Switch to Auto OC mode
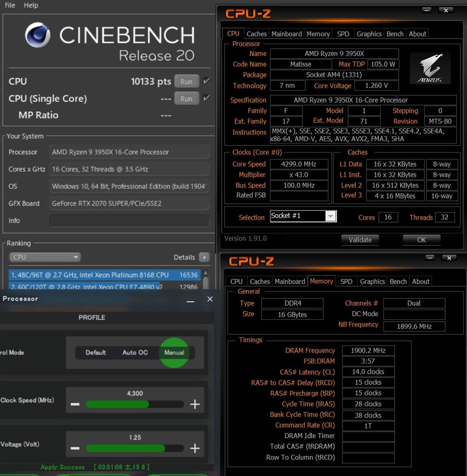The height and width of the screenshot is (476, 467). click(135, 352)
